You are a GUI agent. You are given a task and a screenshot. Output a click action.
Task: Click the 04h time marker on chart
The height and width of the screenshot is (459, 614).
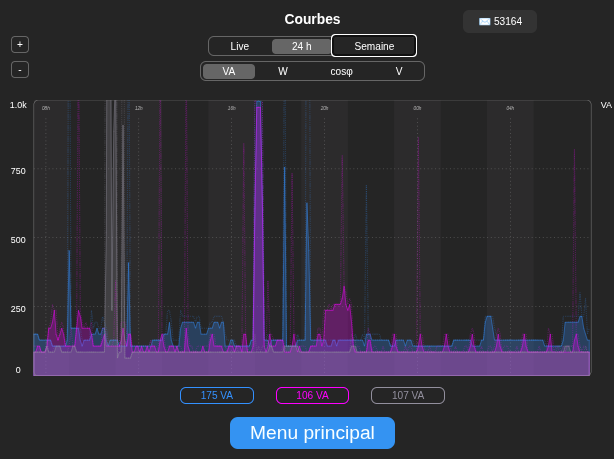click(510, 108)
